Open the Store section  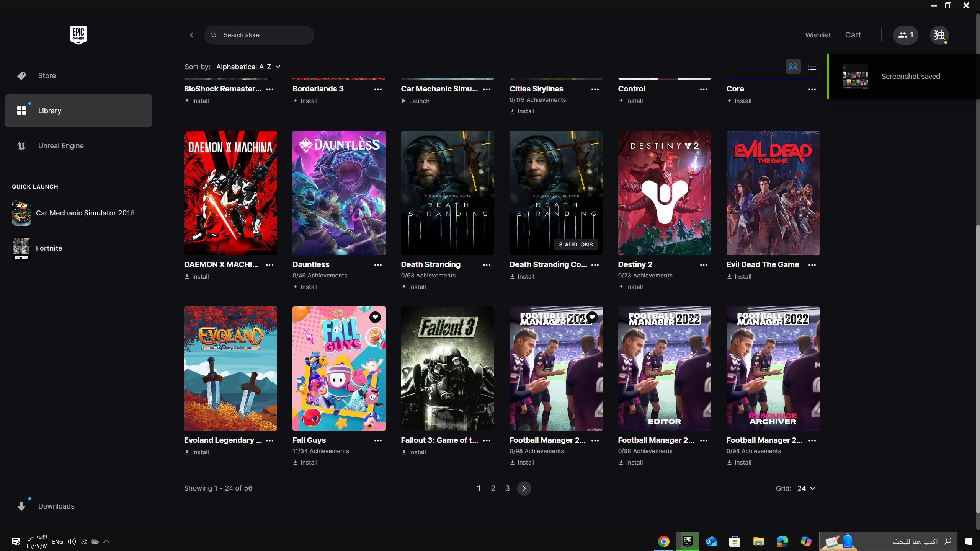tap(78, 76)
